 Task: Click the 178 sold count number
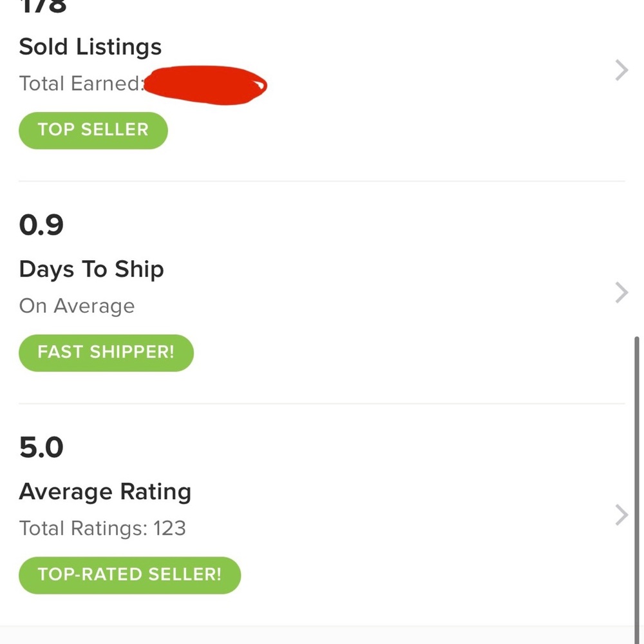point(43,6)
